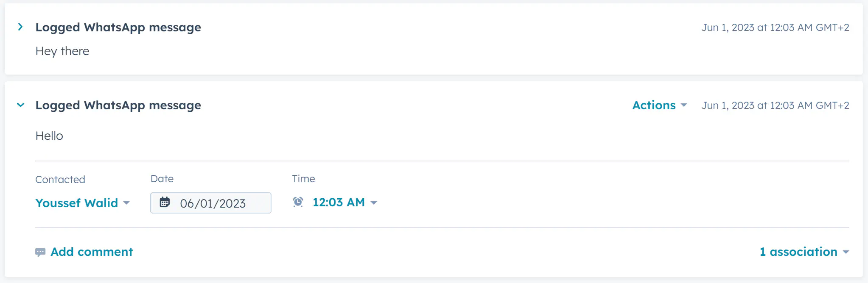
Task: Open the Add comment link
Action: (x=92, y=252)
